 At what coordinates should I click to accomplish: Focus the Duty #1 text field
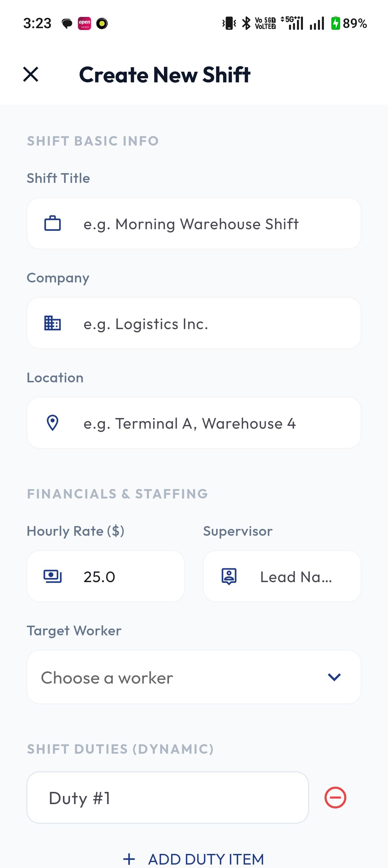click(x=167, y=798)
